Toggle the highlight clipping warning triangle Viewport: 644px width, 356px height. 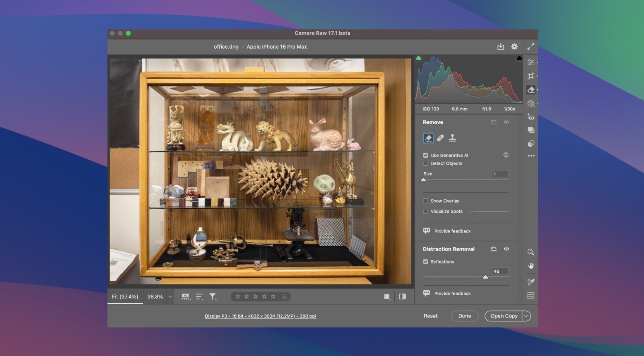(x=519, y=58)
